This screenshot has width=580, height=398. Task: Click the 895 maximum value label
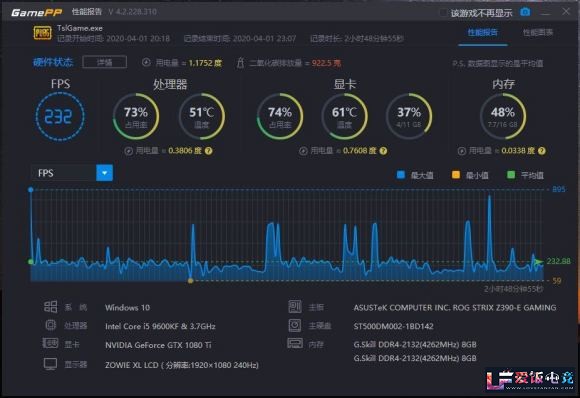coord(559,189)
